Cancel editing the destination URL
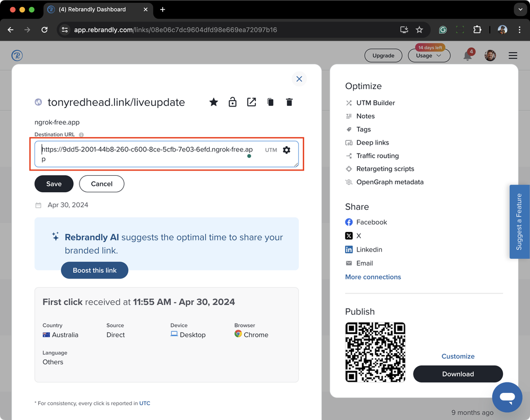The height and width of the screenshot is (420, 530). coord(102,184)
